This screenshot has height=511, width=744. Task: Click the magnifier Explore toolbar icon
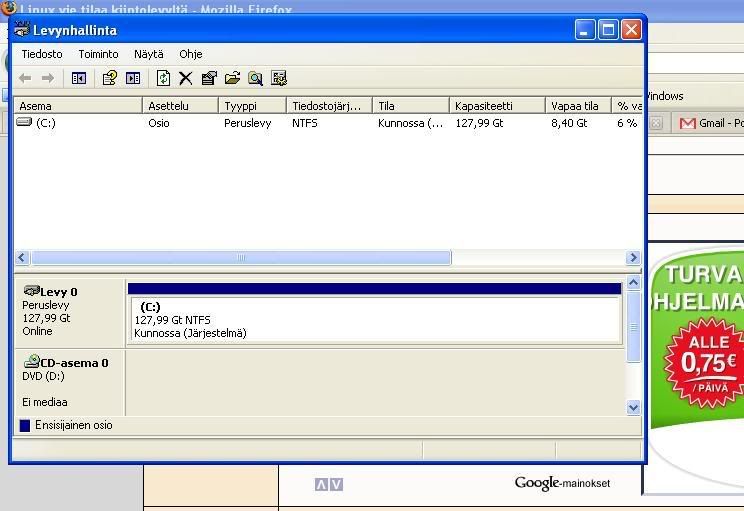point(255,78)
